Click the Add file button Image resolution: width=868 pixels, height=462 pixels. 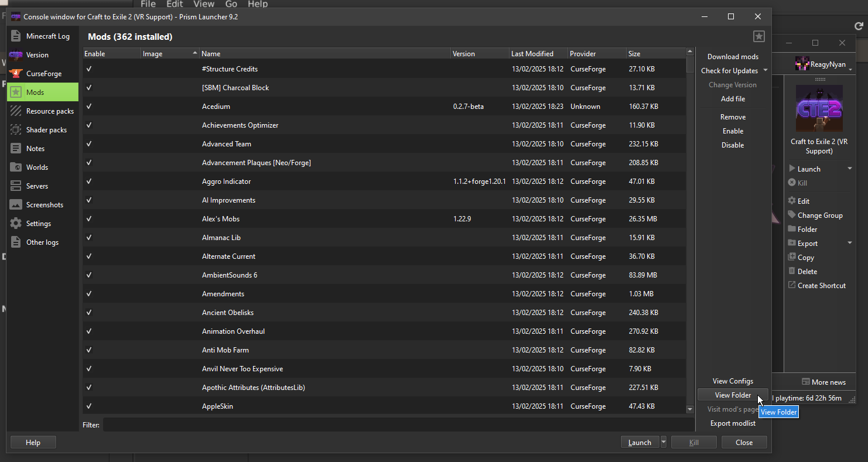[x=733, y=99]
